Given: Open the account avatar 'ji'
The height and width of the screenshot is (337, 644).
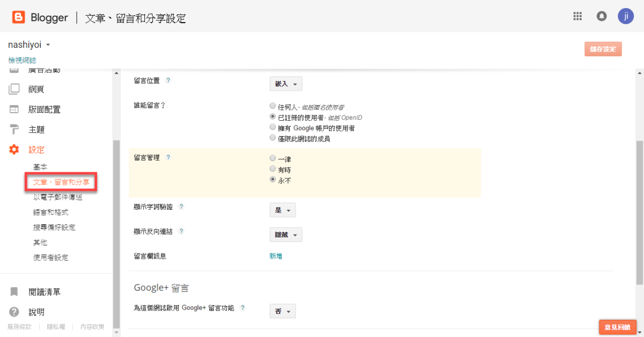Looking at the screenshot, I should point(626,16).
